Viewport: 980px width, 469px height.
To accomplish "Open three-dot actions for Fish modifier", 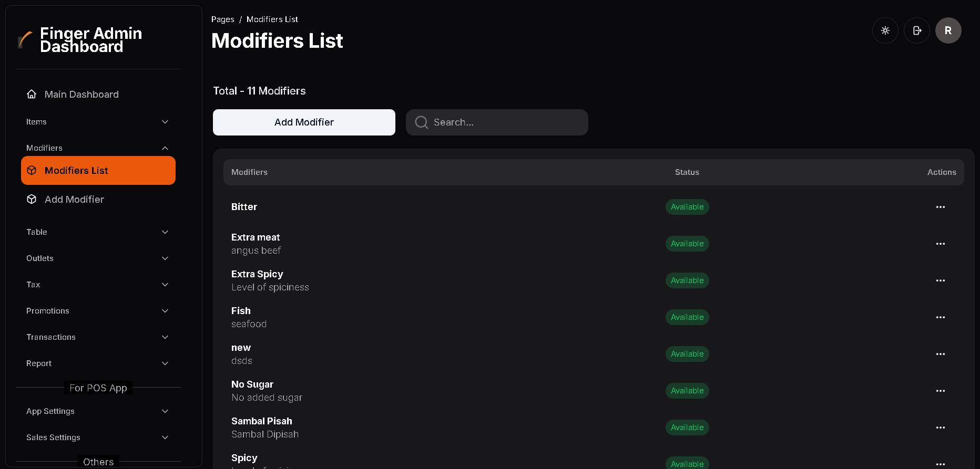I will tap(940, 317).
